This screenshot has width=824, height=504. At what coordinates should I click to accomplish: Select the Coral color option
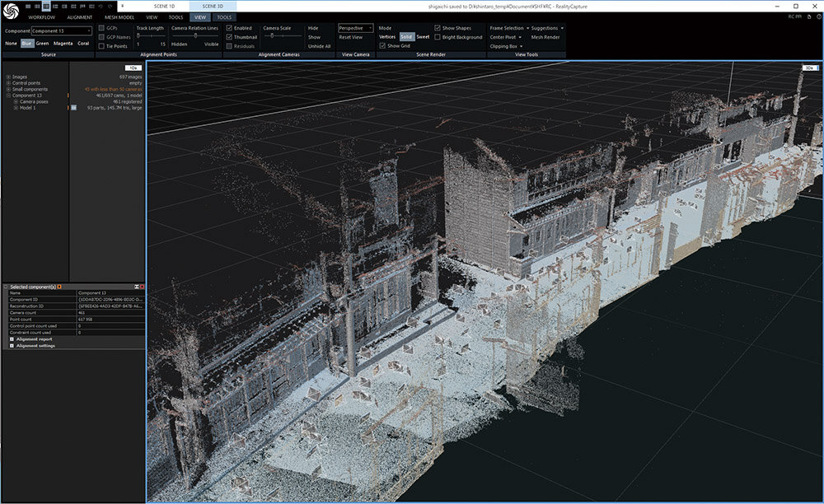pos(83,44)
